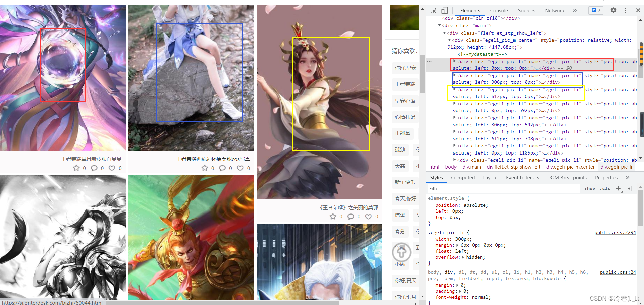Open the Layout subtab
This screenshot has width=644, height=305.
(490, 178)
